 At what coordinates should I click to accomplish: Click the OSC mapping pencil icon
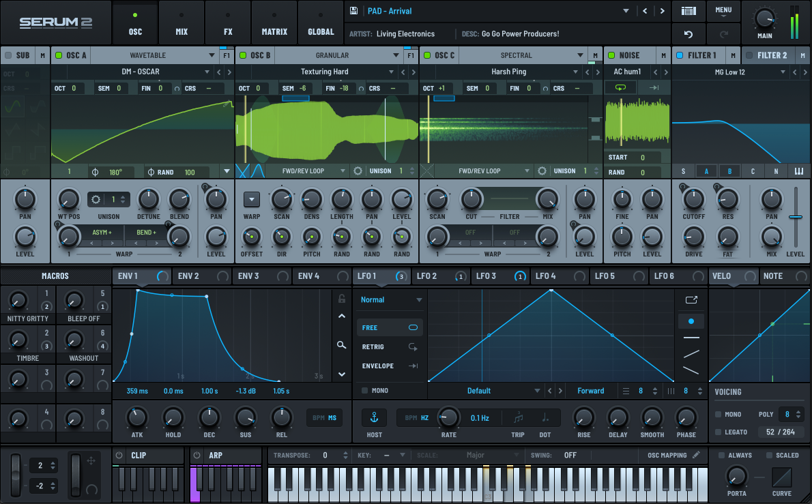click(696, 455)
